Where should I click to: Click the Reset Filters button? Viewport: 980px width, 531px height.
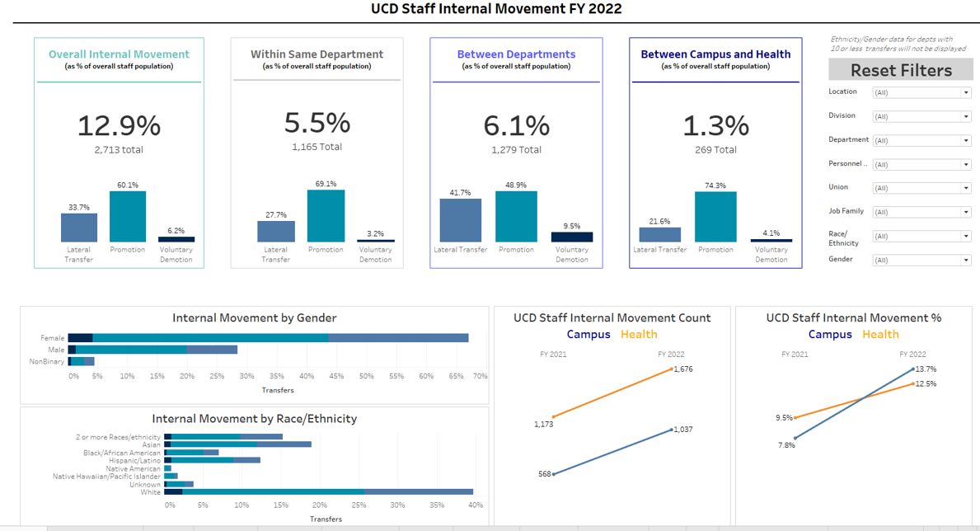pyautogui.click(x=901, y=70)
